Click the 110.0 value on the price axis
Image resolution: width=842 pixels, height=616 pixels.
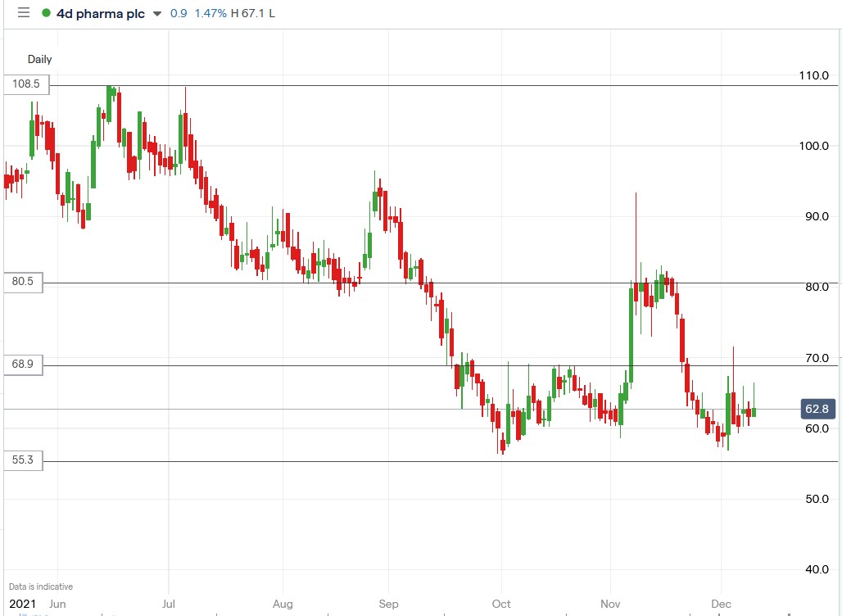pyautogui.click(x=813, y=75)
